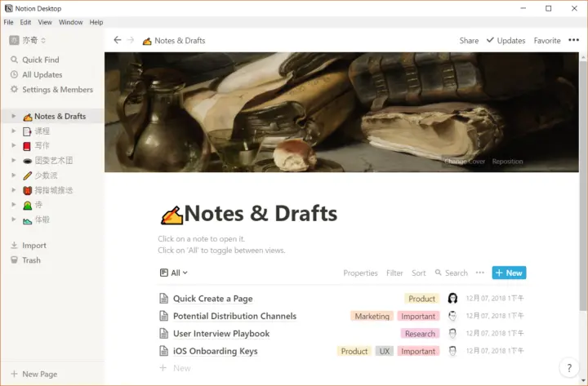588x386 pixels.
Task: Open the database view three-dot menu
Action: pos(480,273)
